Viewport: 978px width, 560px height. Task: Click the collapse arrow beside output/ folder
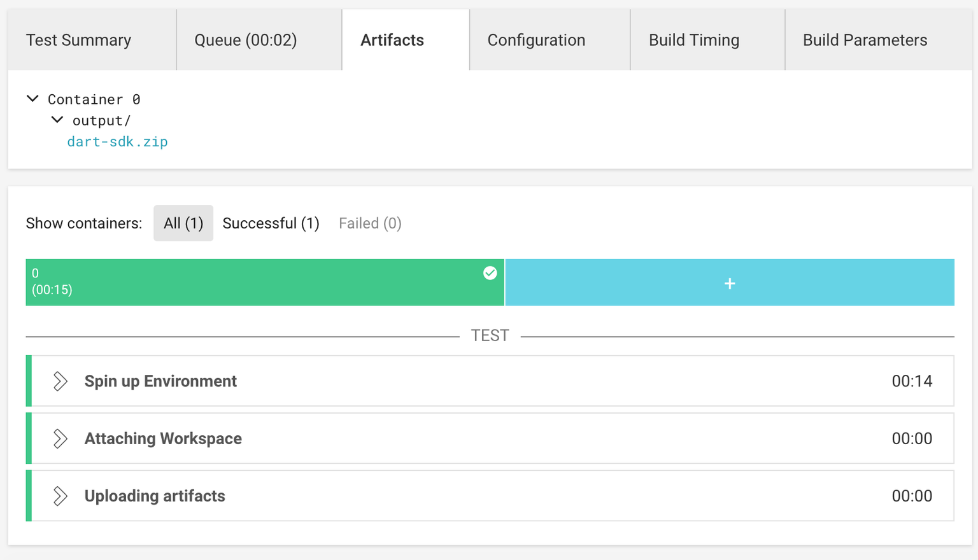pos(57,120)
